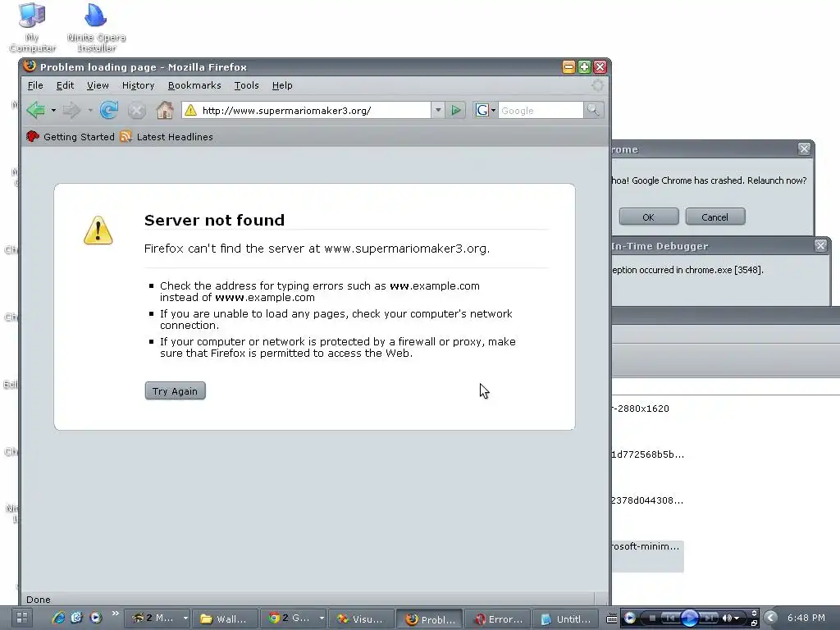Switch to the Error... Opera taskbar button
840x630 pixels.
(497, 619)
